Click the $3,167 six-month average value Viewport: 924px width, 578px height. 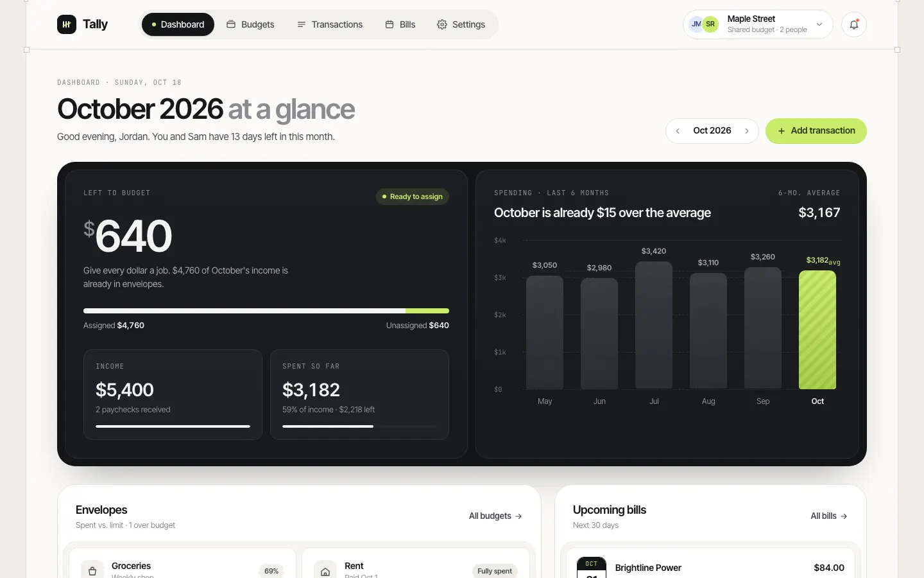[819, 213]
